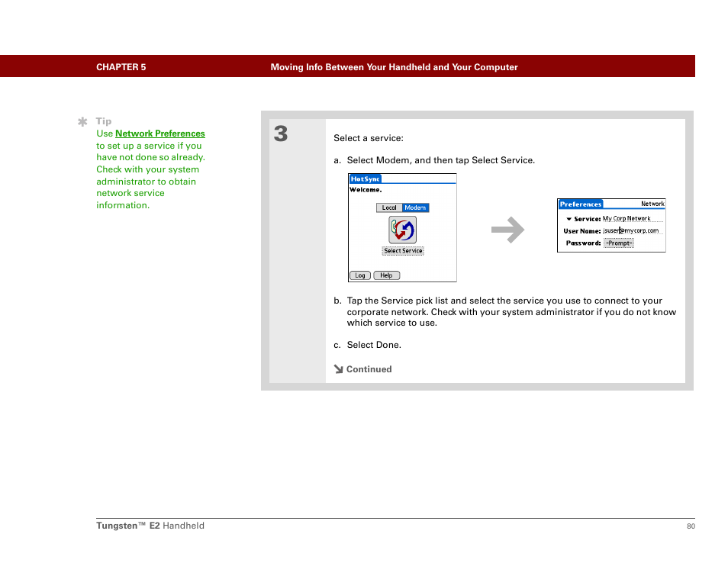Tap the Password -Prompt- box
The height and width of the screenshot is (563, 728).
pyautogui.click(x=618, y=243)
